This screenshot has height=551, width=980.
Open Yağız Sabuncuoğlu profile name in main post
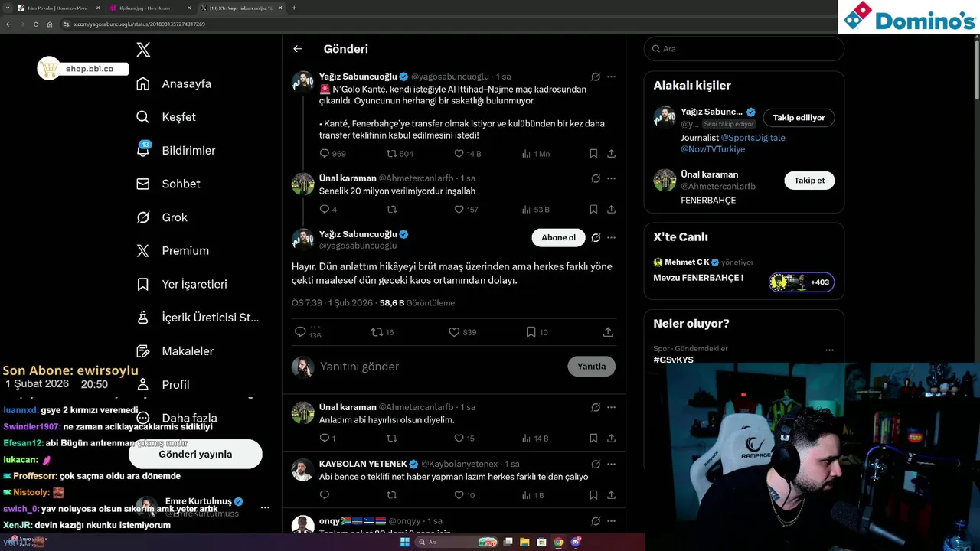click(358, 234)
